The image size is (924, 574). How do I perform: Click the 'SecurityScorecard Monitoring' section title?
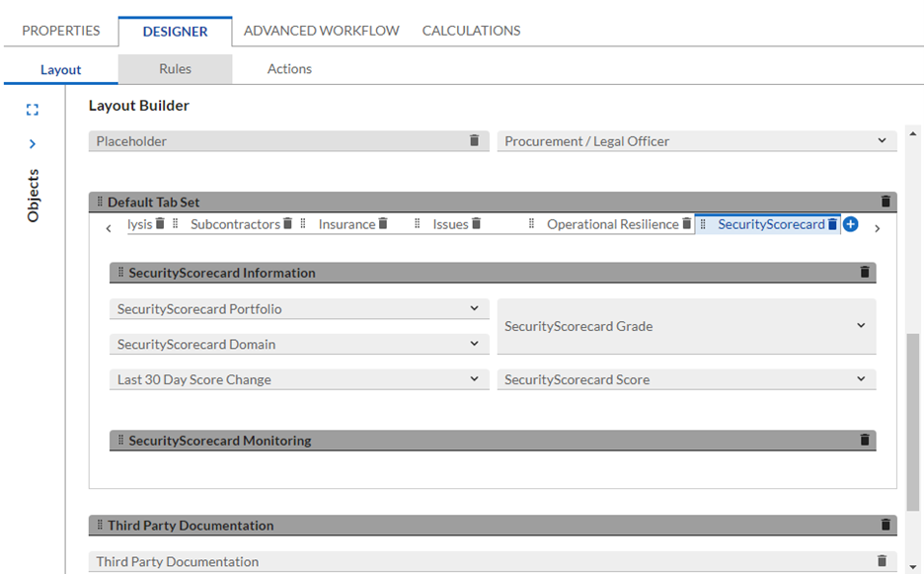coord(220,440)
